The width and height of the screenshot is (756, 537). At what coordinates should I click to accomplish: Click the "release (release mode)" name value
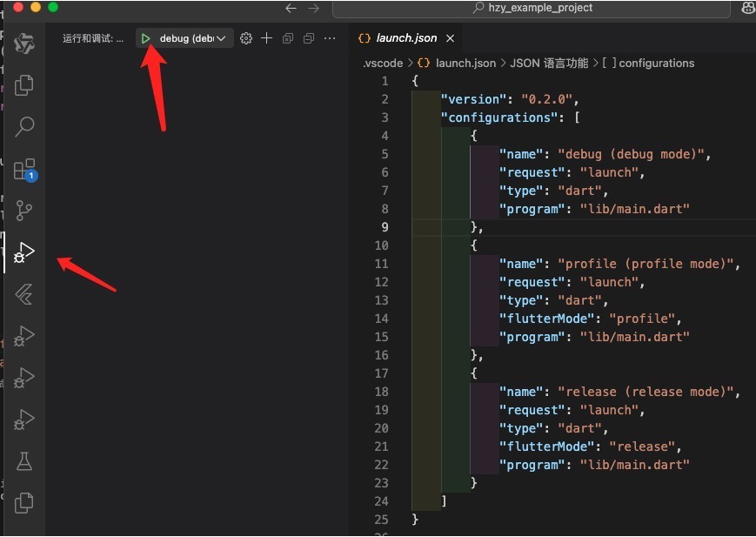[x=646, y=392]
